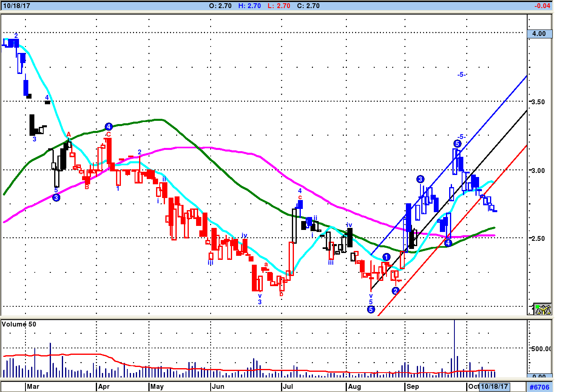Select circled 4 wave label on red trendline

tap(448, 243)
